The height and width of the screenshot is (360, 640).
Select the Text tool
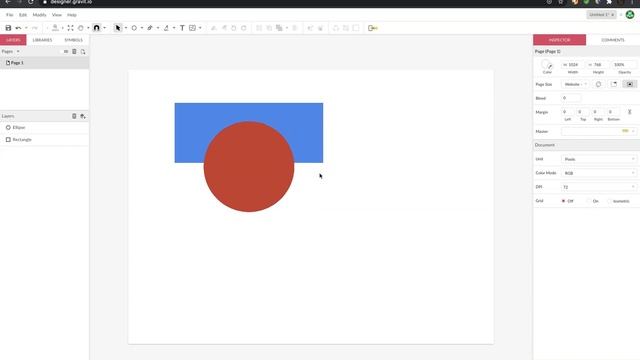point(182,28)
